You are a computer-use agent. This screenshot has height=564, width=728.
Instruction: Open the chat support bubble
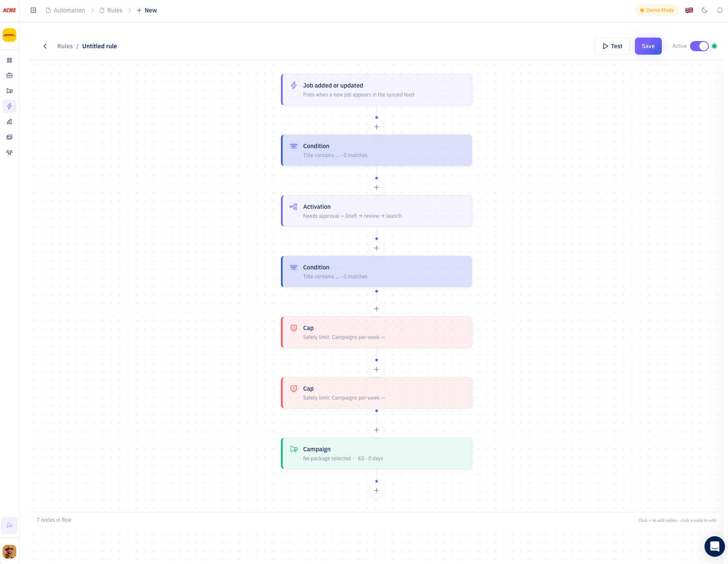coord(714,546)
